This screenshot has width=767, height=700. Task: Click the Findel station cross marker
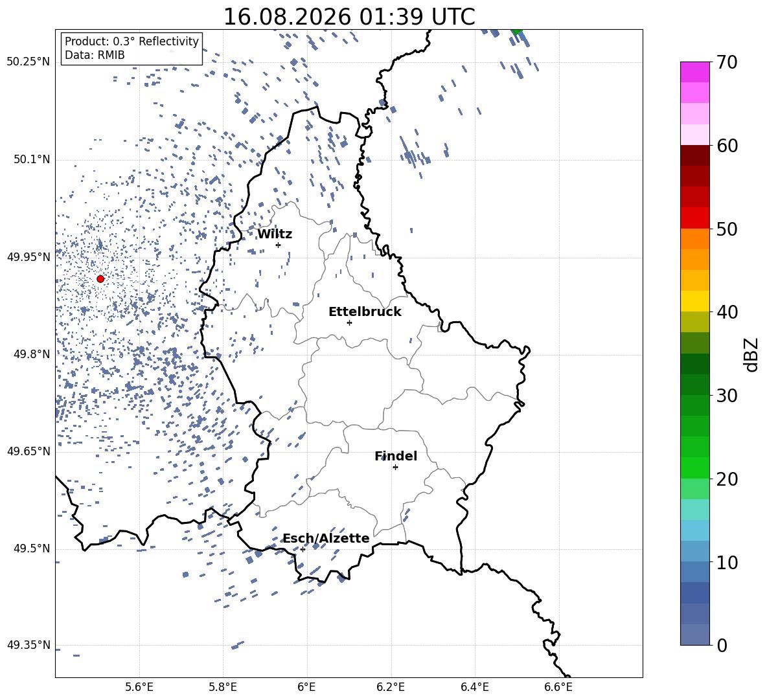395,468
